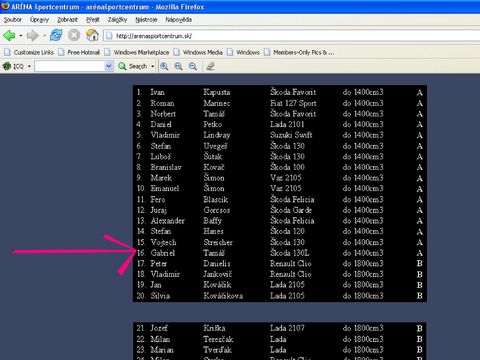480x360 pixels.
Task: Click the name Ivan in row 1
Action: 157,92
